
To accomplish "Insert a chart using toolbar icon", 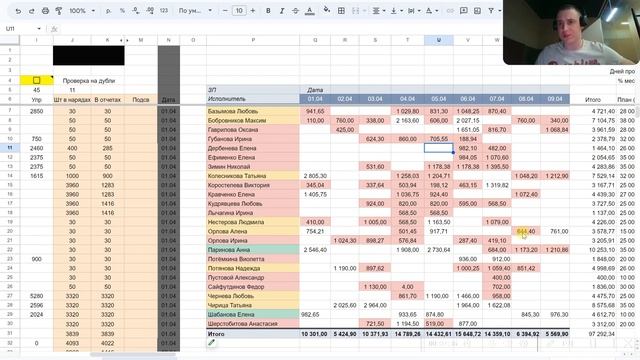I will (x=477, y=11).
